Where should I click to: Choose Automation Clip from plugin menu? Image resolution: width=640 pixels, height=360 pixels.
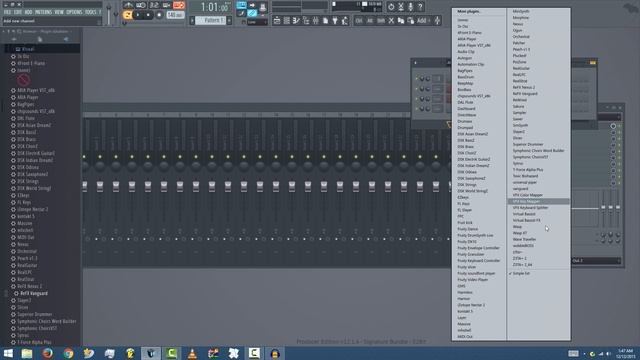pyautogui.click(x=471, y=64)
